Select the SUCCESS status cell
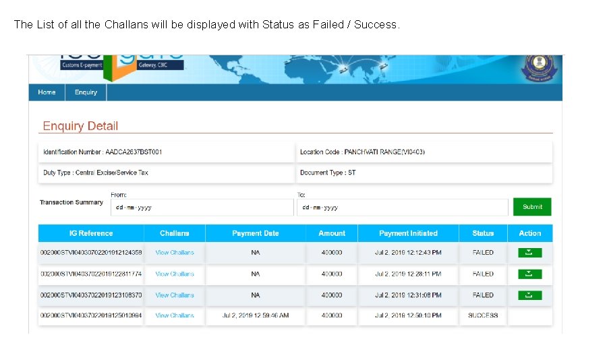 pos(483,315)
